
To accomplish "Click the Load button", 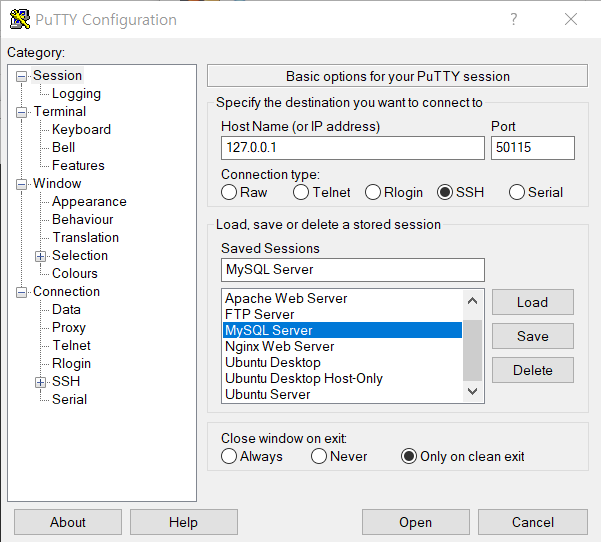I will click(533, 302).
